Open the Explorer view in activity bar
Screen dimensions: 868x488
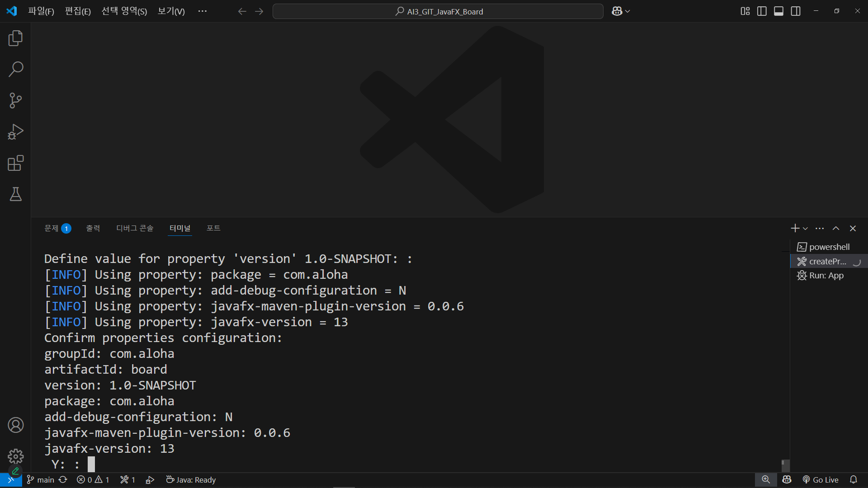[x=15, y=38]
